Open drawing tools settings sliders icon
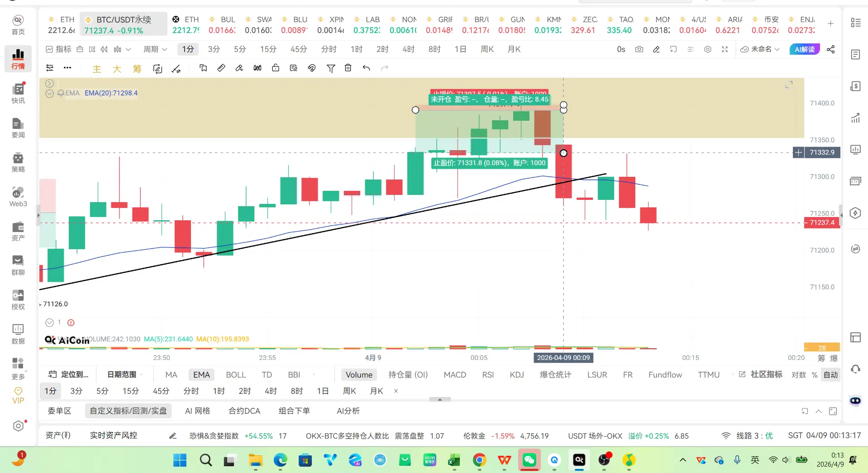 tap(50, 68)
